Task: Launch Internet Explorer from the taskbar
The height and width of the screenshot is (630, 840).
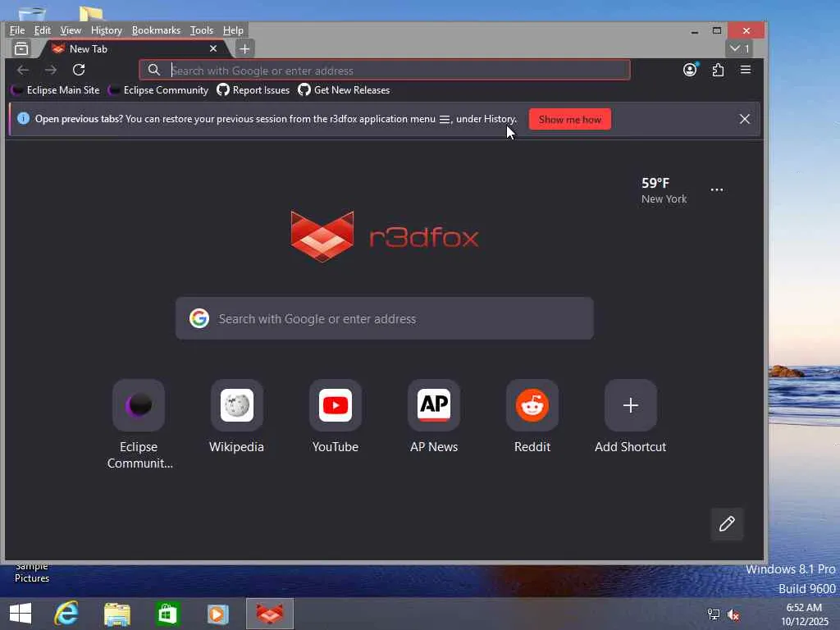Action: pos(66,614)
